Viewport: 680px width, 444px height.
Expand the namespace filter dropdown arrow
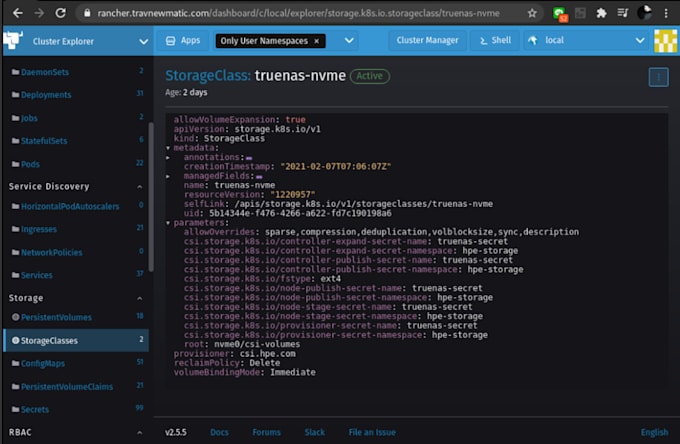(349, 41)
